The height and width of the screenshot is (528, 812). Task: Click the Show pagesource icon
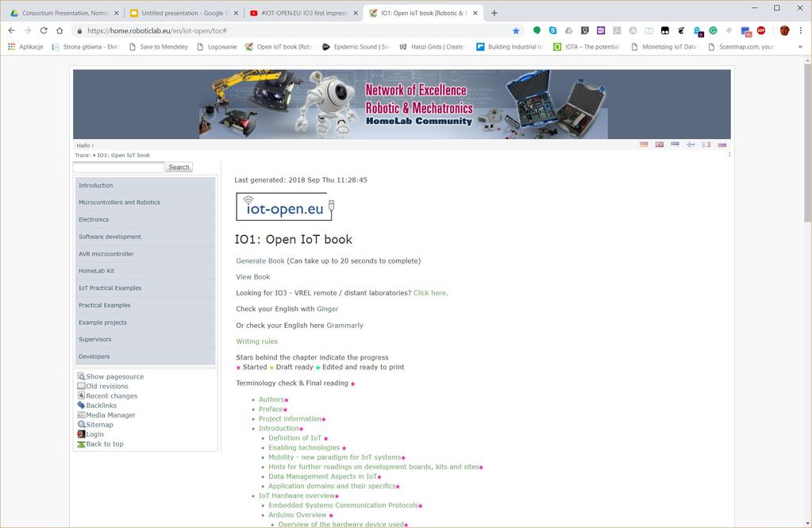click(x=81, y=376)
